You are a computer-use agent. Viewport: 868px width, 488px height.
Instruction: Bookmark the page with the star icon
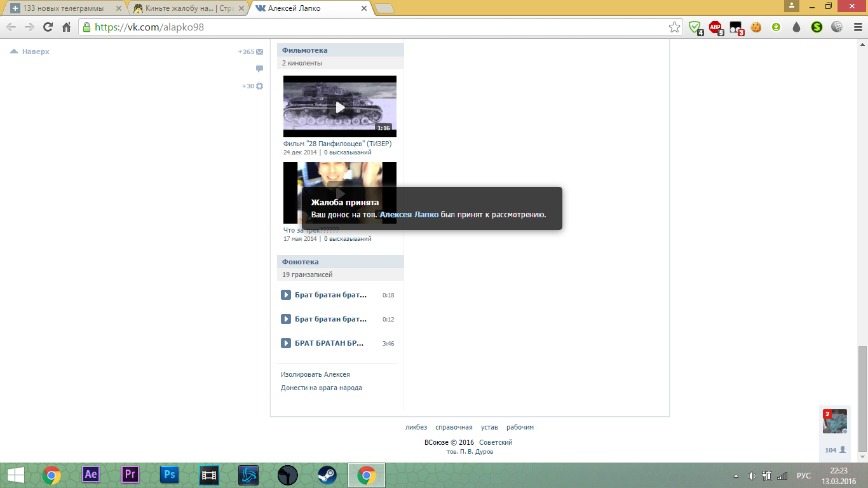coord(674,27)
